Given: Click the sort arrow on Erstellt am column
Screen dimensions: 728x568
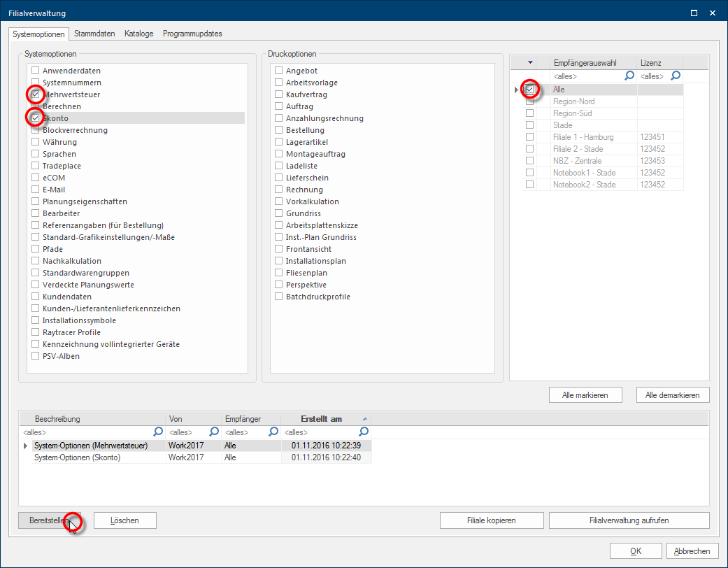Looking at the screenshot, I should pos(364,419).
